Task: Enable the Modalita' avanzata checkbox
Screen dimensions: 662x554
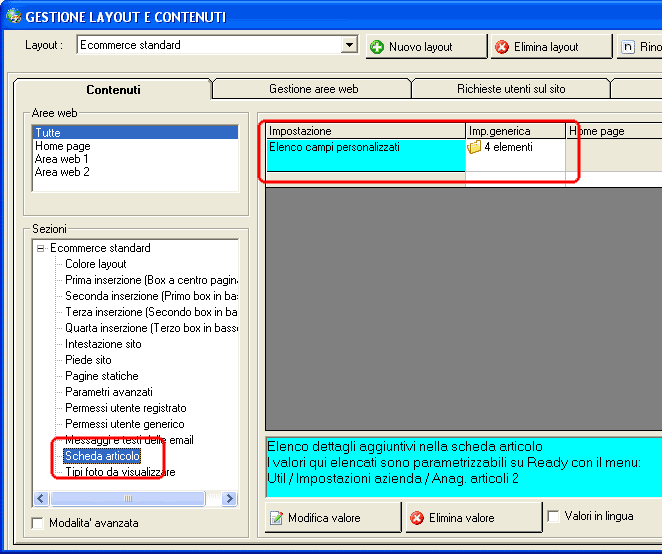Action: pyautogui.click(x=37, y=523)
